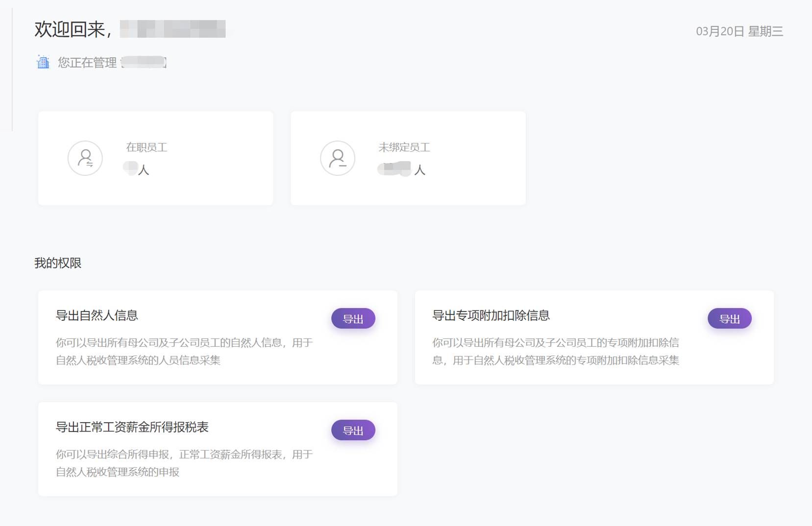This screenshot has height=526, width=812.
Task: Click the building icon beside 您正在管理
Action: pyautogui.click(x=43, y=62)
